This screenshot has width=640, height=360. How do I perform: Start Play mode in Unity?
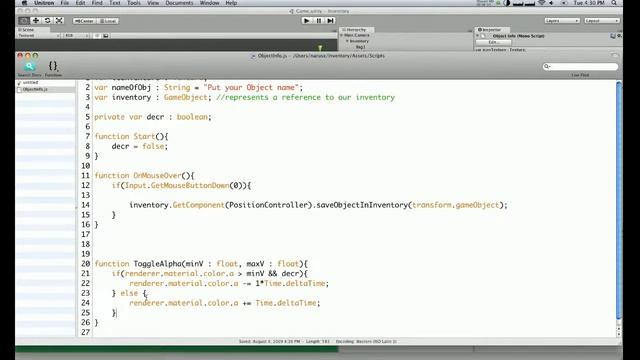coord(307,20)
